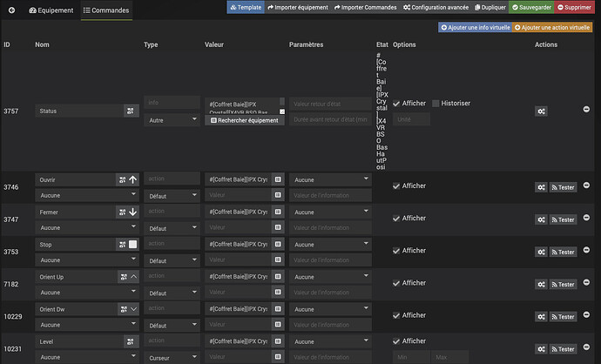Click list icon beside Ouvrir command value
The image size is (601, 364).
point(278,179)
